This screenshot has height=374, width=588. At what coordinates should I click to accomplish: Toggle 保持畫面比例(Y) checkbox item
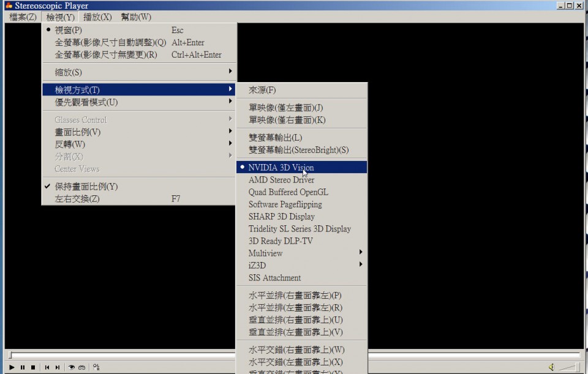point(139,186)
